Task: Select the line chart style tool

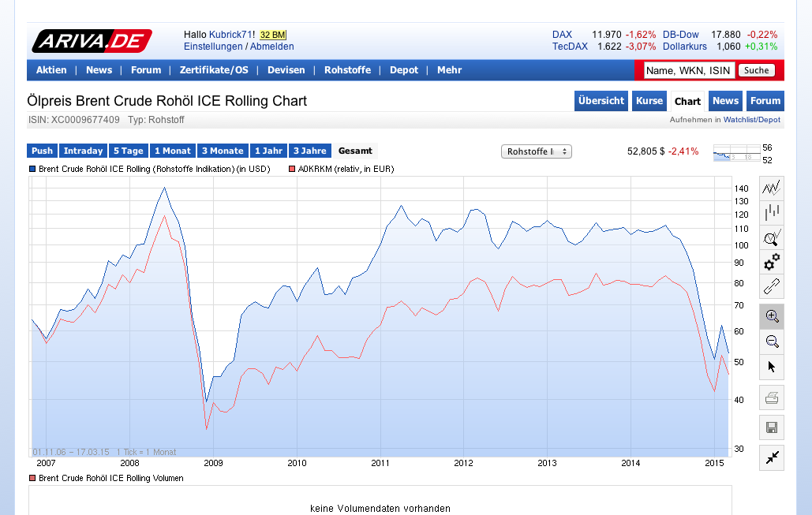Action: 771,187
